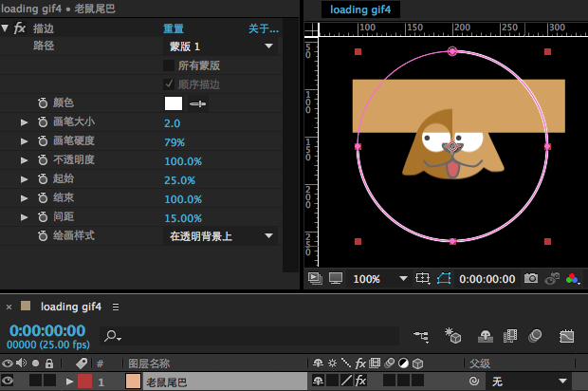The image size is (588, 391).
Task: Open the timeline panel menu icon
Action: click(116, 307)
